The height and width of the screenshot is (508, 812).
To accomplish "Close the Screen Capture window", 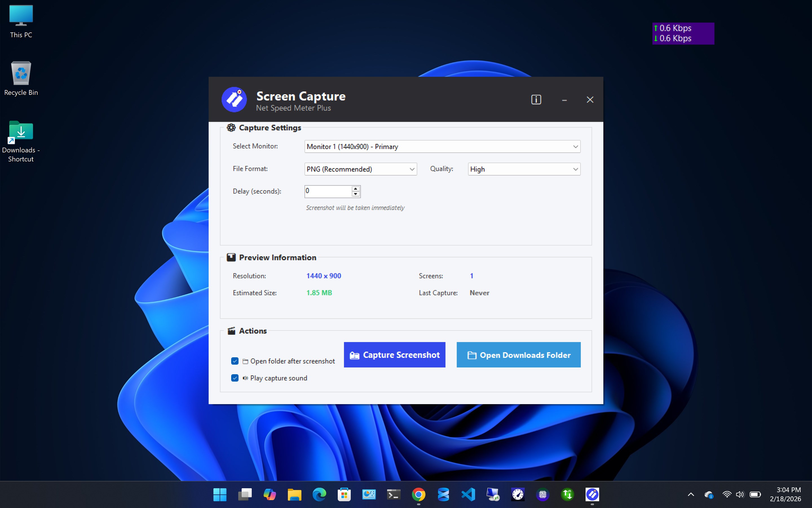I will point(590,100).
